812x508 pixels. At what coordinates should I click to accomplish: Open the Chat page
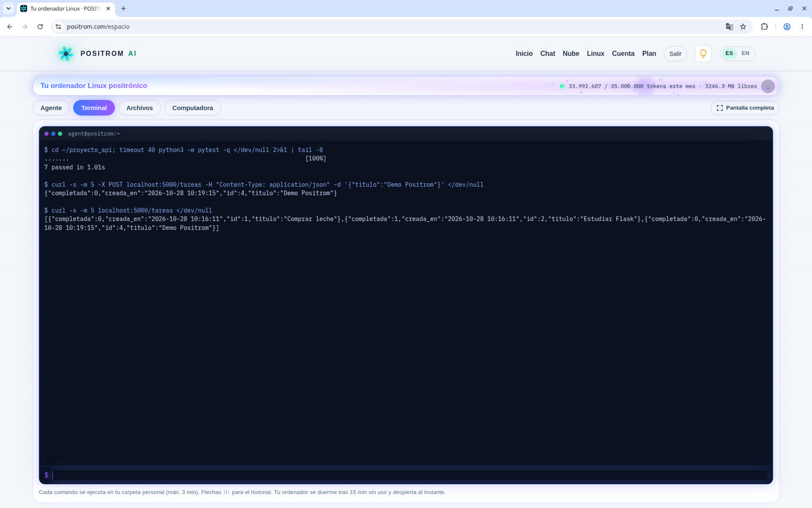click(x=548, y=53)
